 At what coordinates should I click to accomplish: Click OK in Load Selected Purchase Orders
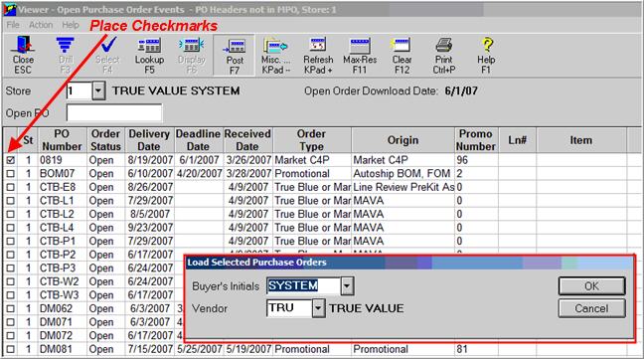click(591, 285)
